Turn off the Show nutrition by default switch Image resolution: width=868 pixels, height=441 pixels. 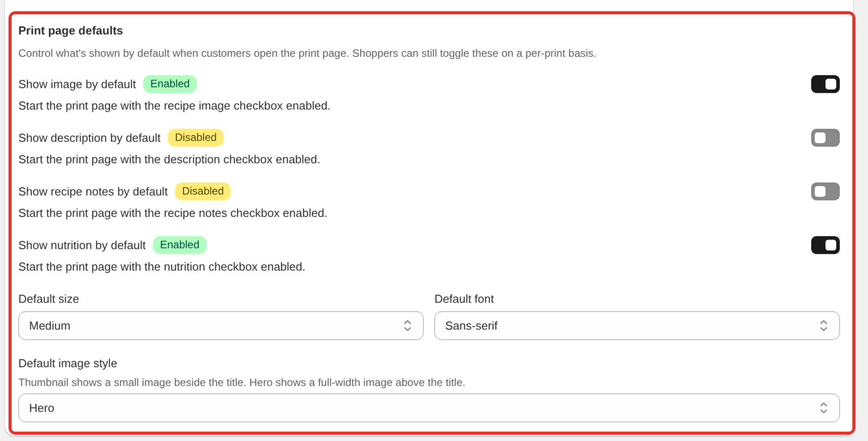pos(825,245)
